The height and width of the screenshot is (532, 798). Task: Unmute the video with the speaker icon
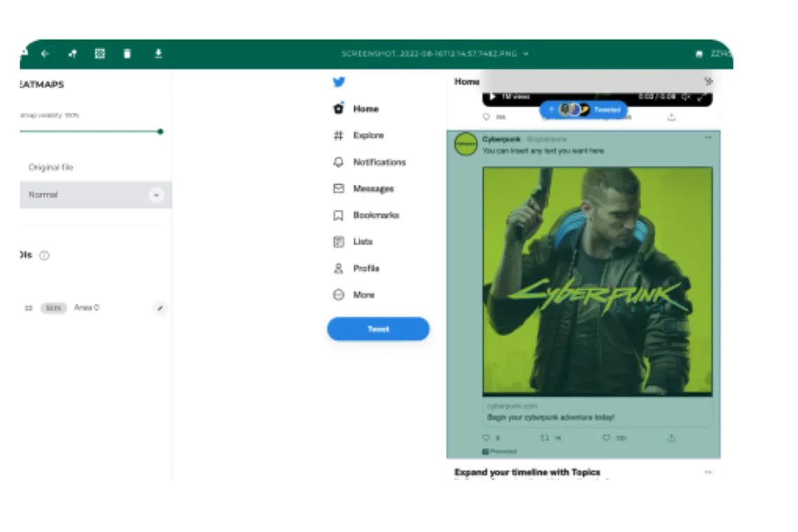pos(686,97)
